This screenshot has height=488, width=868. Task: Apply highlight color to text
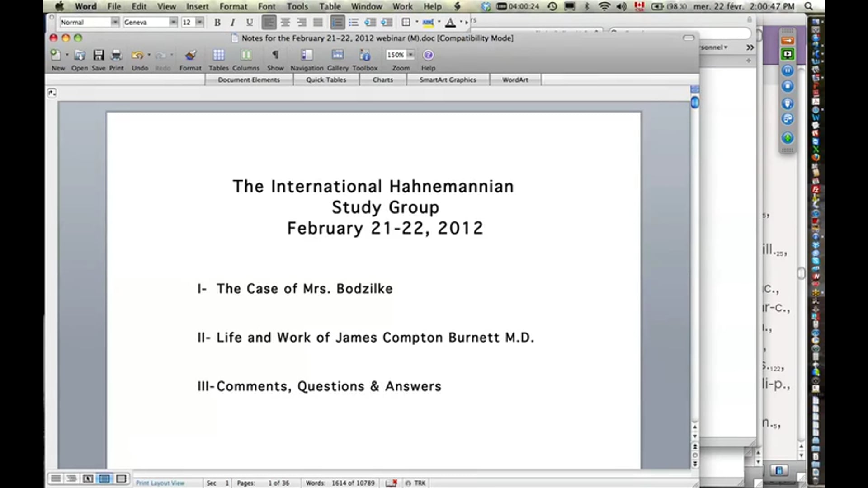coord(428,22)
